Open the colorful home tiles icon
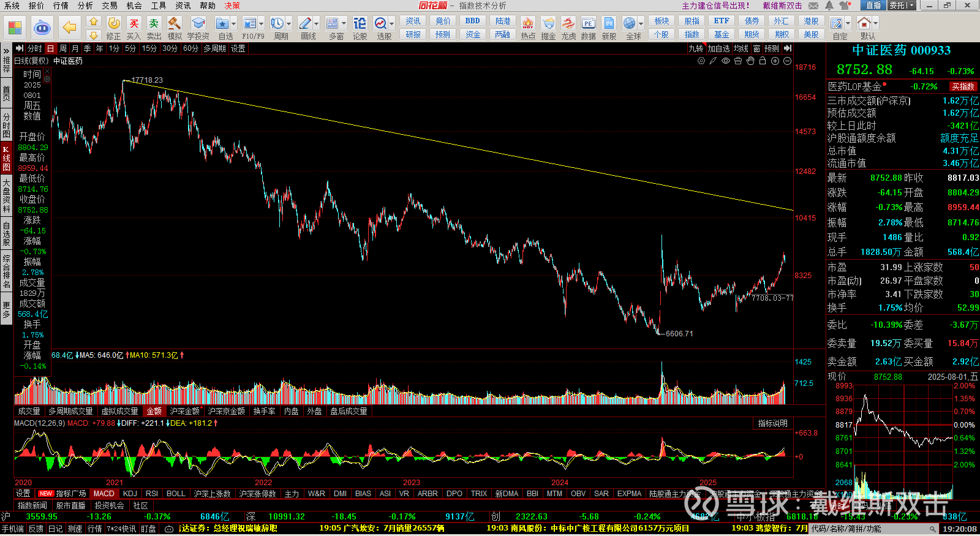Image resolution: width=980 pixels, height=536 pixels. (x=15, y=28)
